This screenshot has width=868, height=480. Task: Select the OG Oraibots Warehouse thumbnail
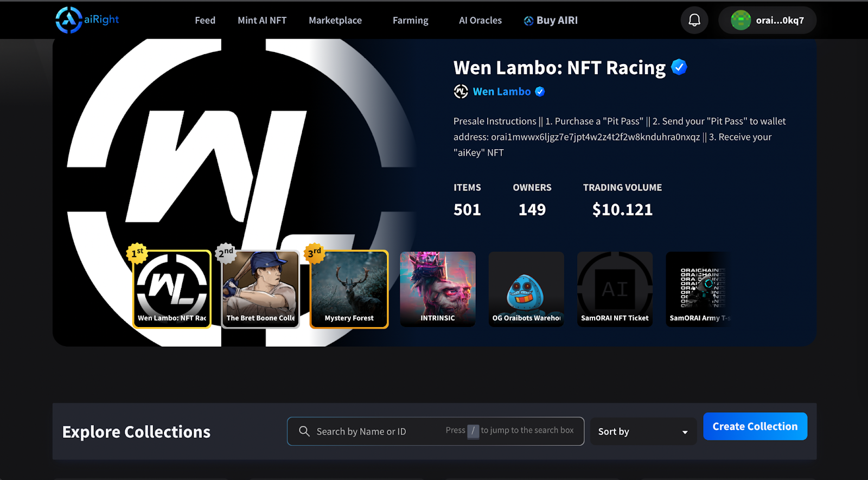pyautogui.click(x=526, y=289)
